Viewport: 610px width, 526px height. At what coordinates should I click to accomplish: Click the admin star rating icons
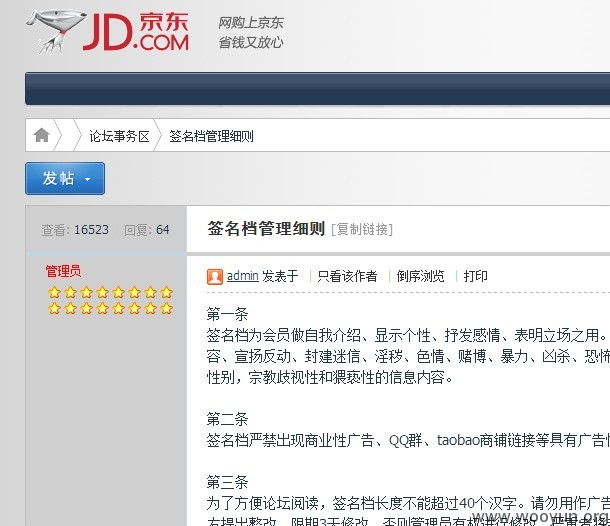[x=110, y=300]
